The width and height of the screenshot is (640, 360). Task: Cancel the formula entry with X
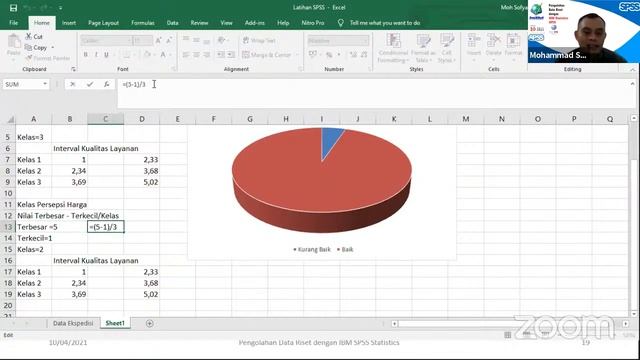[x=73, y=84]
